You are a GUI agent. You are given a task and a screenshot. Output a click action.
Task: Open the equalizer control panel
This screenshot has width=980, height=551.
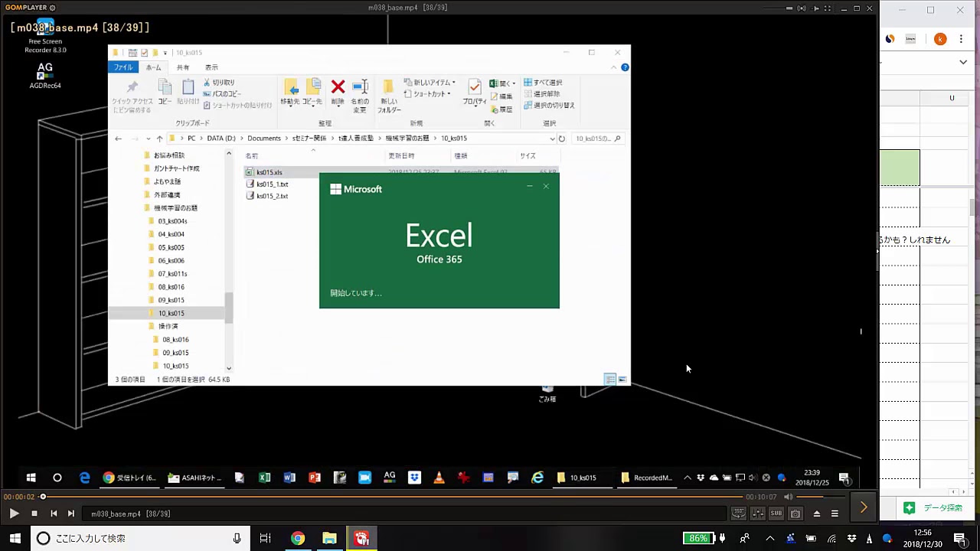pos(757,514)
